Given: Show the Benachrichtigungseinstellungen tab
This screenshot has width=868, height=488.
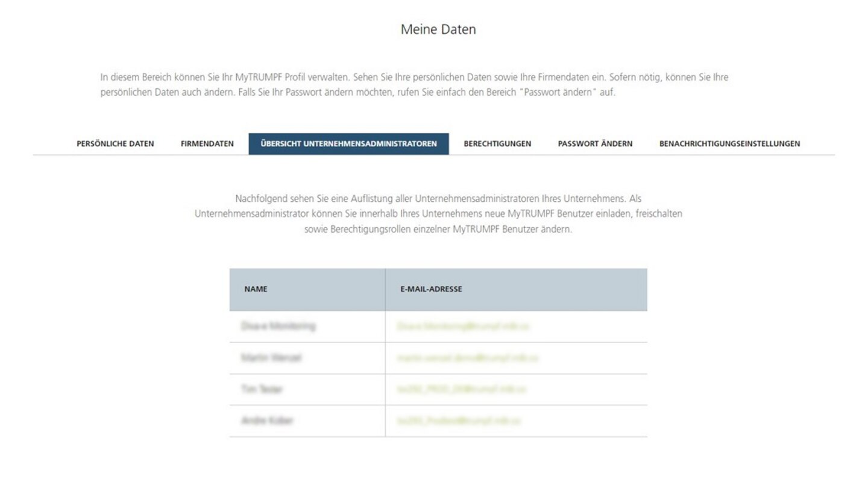Looking at the screenshot, I should (x=729, y=143).
